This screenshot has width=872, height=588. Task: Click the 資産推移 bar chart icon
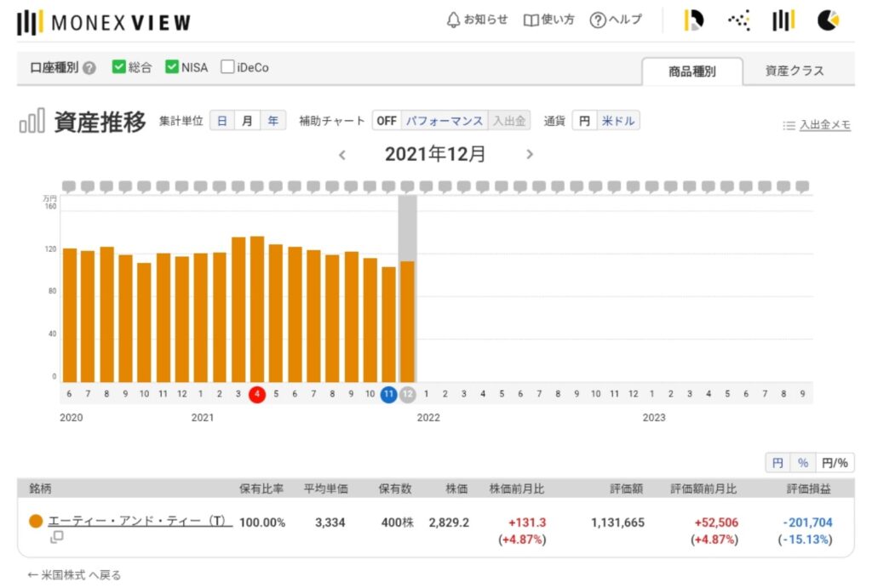coord(32,121)
